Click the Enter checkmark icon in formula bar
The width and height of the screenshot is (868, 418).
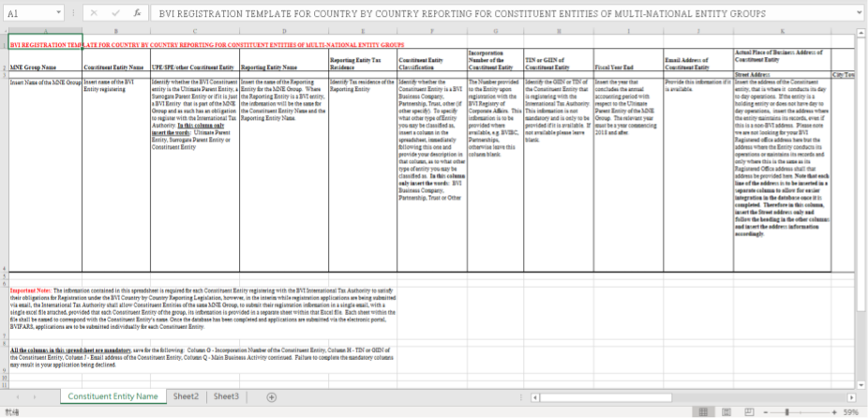(x=115, y=13)
